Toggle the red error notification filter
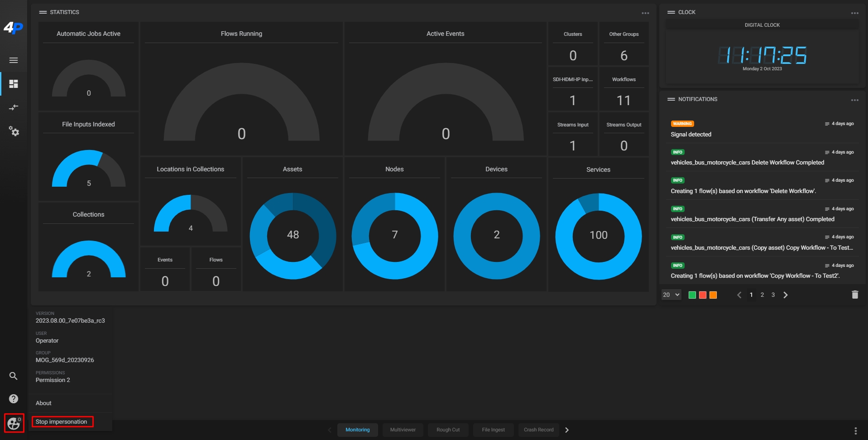The width and height of the screenshot is (868, 440). coord(703,295)
